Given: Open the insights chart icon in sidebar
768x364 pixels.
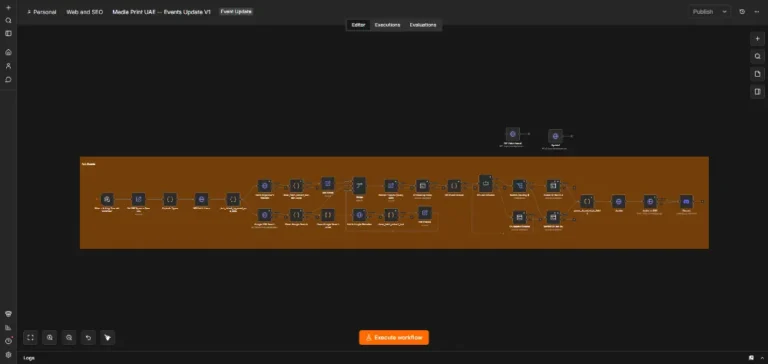Looking at the screenshot, I should coord(8,327).
